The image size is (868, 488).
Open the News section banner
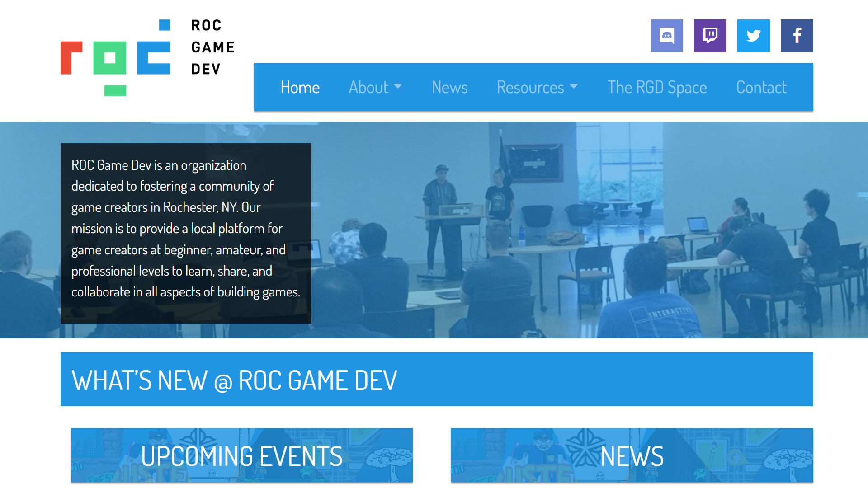click(632, 455)
